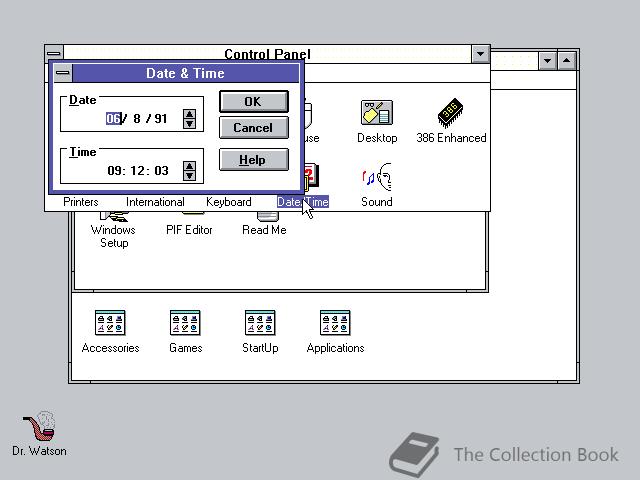Decrease time value with down arrow

click(x=189, y=176)
